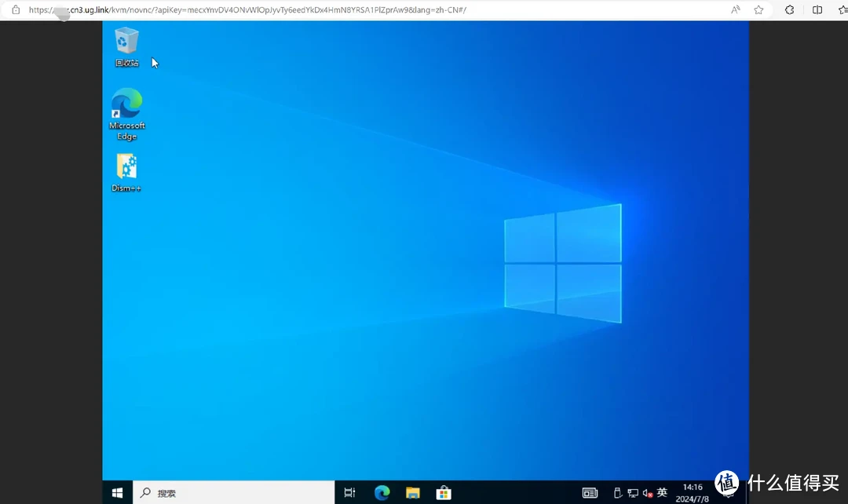Open File Explorer from the taskbar

(412, 492)
